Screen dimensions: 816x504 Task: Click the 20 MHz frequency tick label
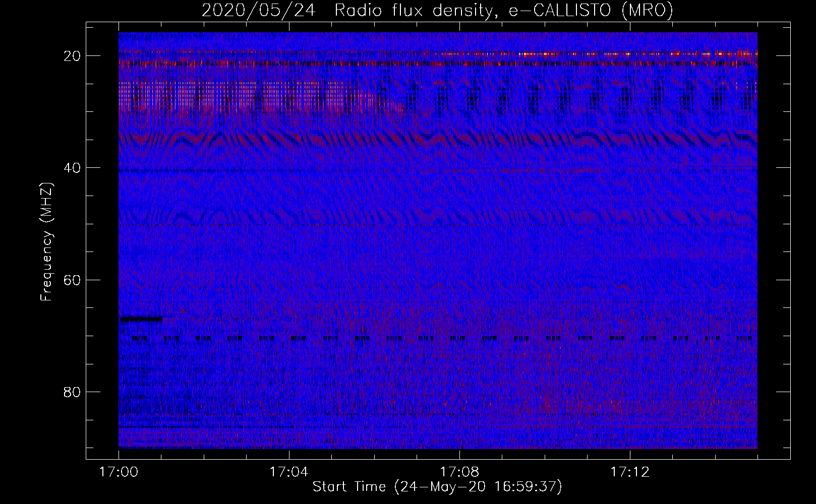[72, 56]
